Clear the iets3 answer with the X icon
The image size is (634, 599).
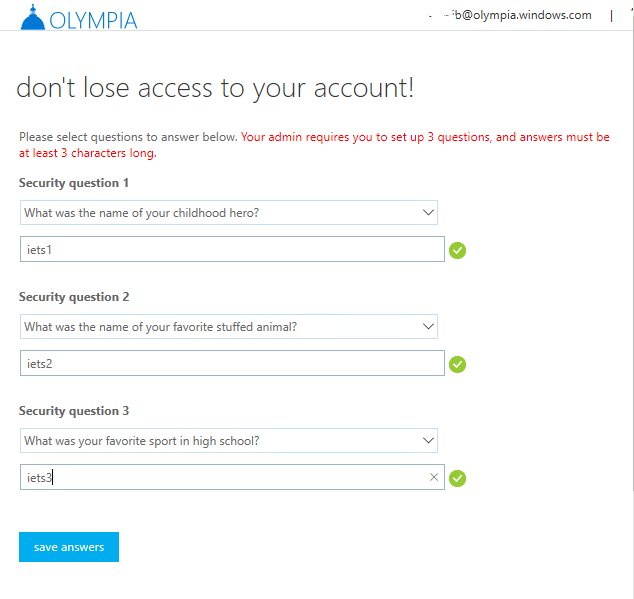coord(434,478)
